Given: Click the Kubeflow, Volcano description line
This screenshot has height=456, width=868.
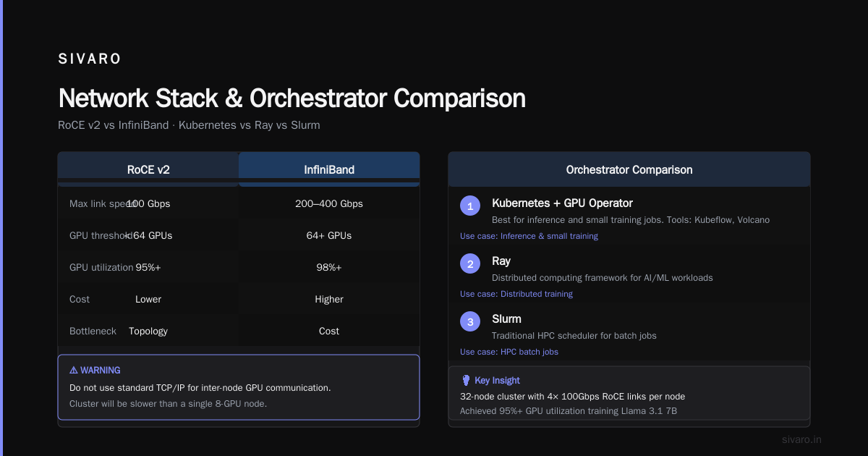Looking at the screenshot, I should (631, 219).
